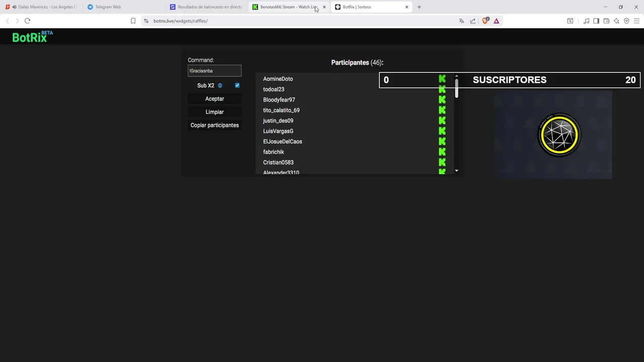Click the Sub X2 label
The width and height of the screenshot is (644, 362).
[x=206, y=85]
